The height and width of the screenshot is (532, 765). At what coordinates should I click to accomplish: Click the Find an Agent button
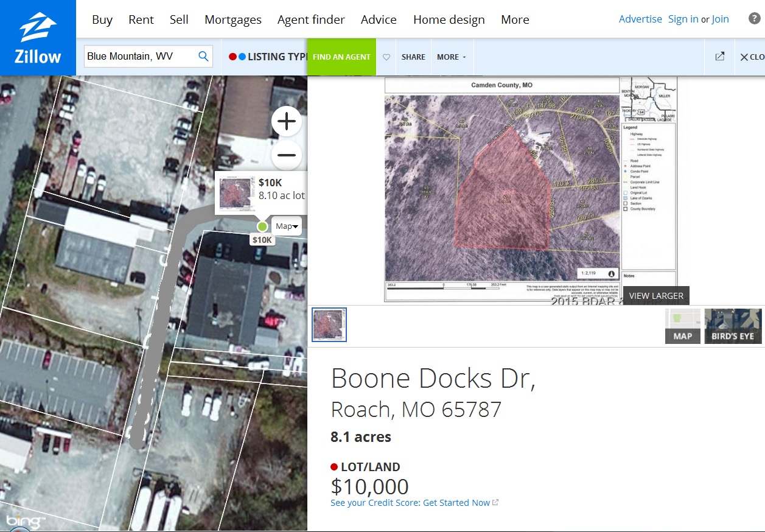(x=341, y=57)
